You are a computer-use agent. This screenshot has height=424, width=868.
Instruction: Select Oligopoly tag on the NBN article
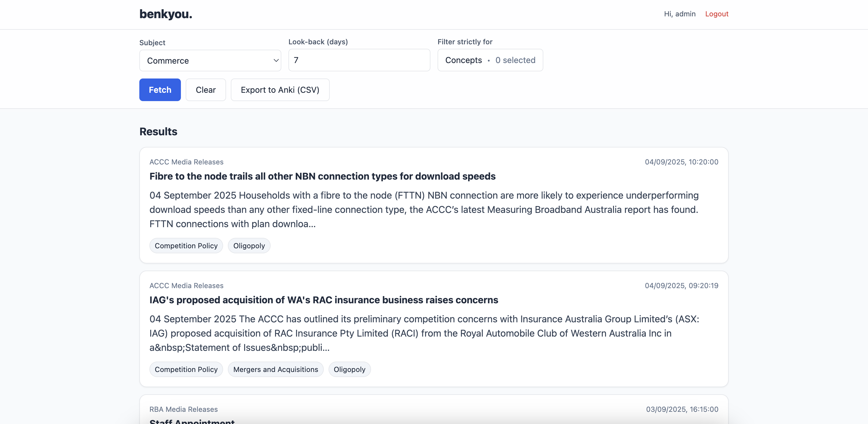[249, 246]
